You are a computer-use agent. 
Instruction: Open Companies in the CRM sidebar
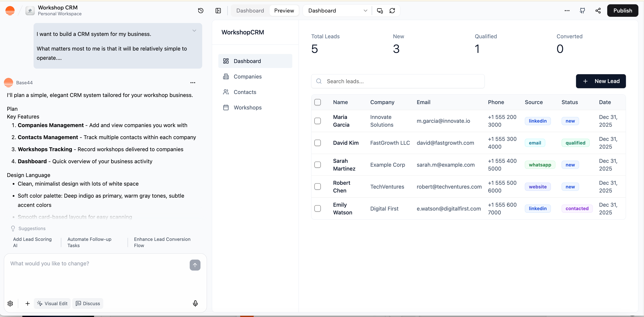(248, 77)
